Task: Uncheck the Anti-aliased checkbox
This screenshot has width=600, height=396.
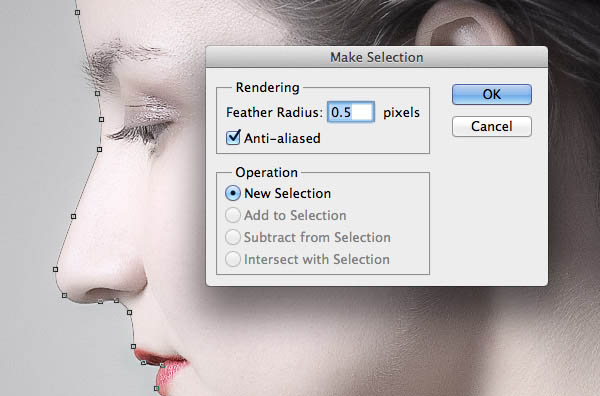Action: (233, 137)
